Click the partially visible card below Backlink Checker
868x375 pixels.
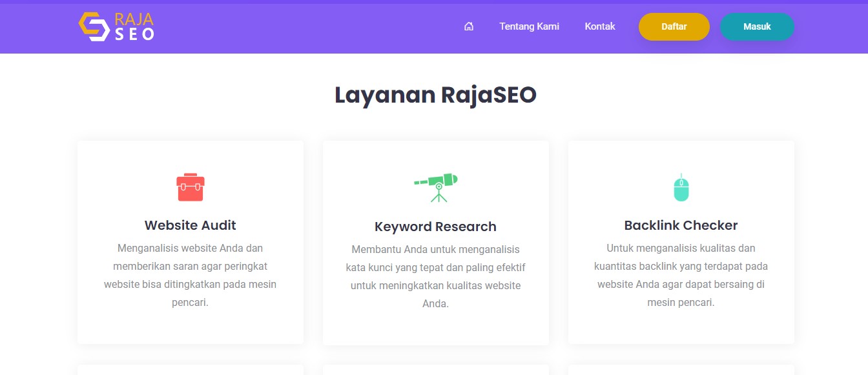(x=681, y=370)
